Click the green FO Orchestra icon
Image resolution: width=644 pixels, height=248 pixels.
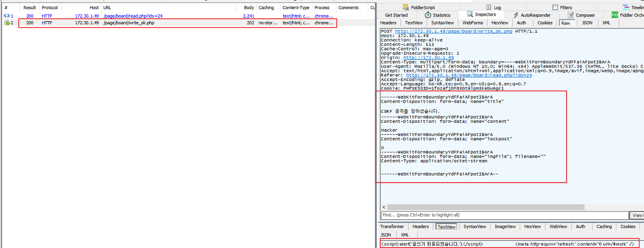[614, 15]
